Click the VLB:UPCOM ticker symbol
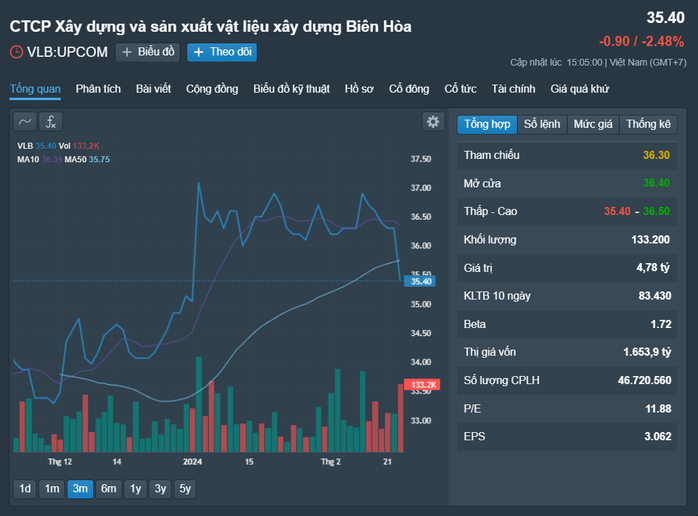Image resolution: width=698 pixels, height=516 pixels. click(x=67, y=52)
